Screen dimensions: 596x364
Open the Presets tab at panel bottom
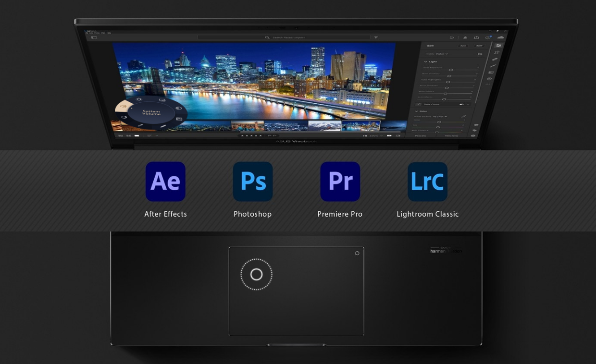420,136
